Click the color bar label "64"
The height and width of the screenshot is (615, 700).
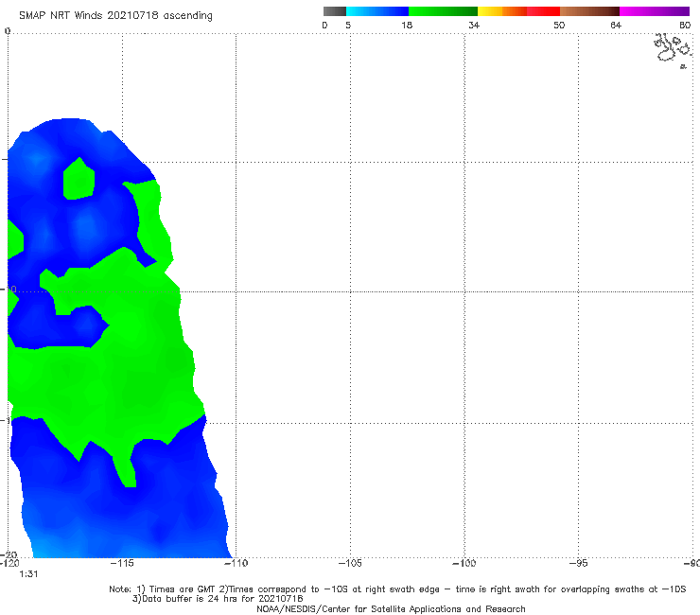[x=616, y=26]
